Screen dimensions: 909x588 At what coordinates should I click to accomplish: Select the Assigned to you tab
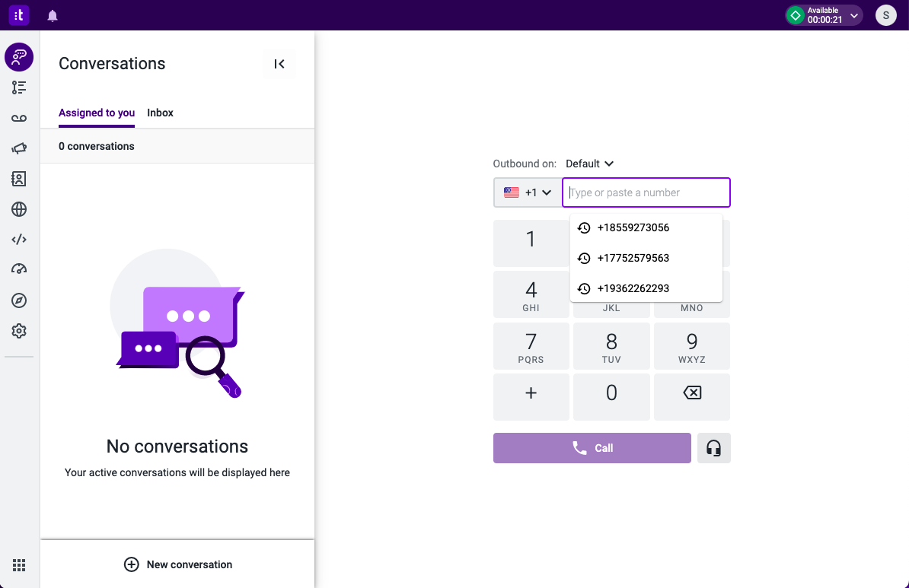(97, 113)
